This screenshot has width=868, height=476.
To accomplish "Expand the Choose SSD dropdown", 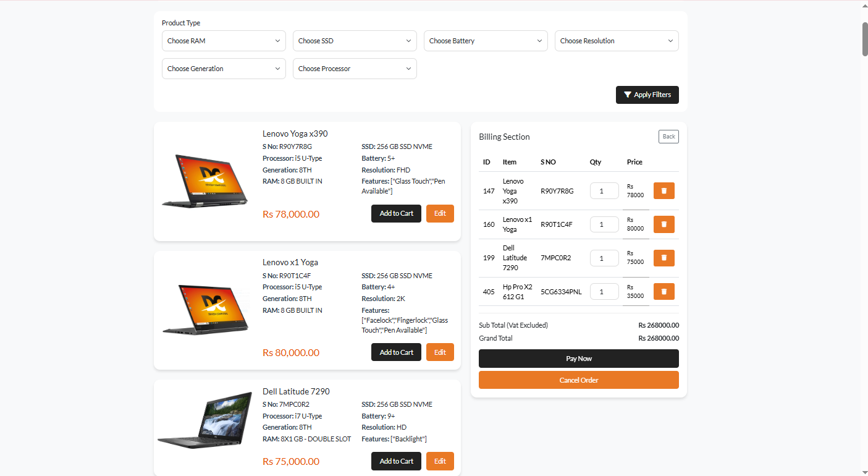I will point(355,41).
